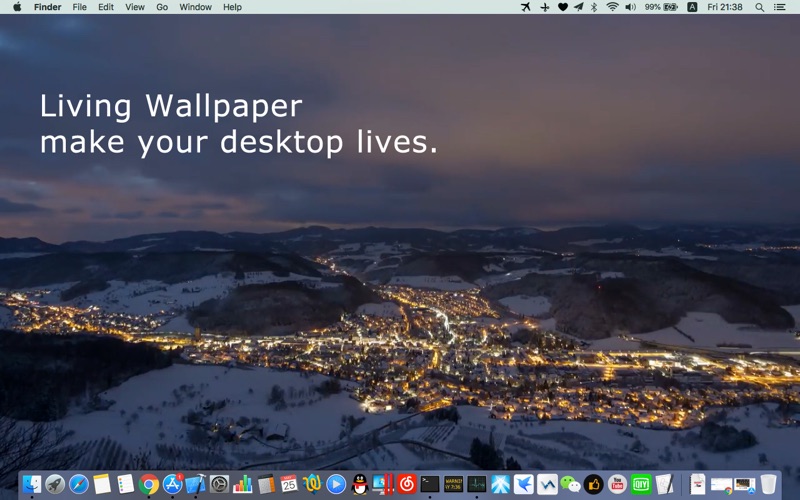Open the input source menu

coord(692,7)
